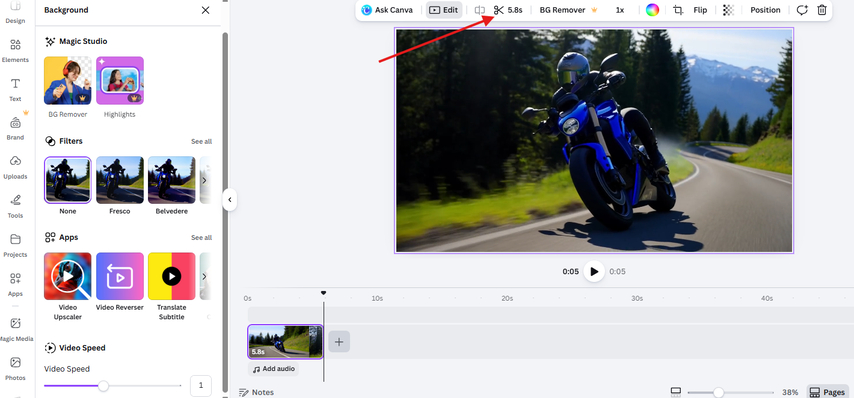Open the Position menu
Screen dimensions: 854x398
pos(765,10)
